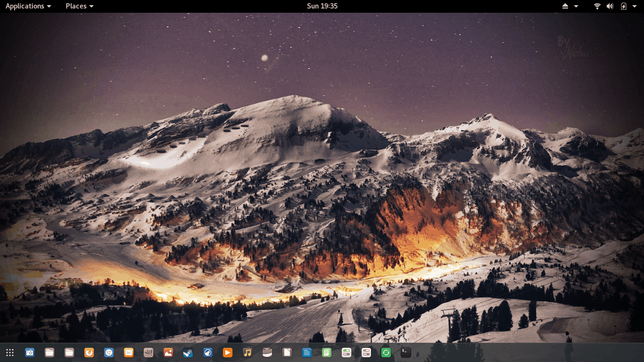Launch GIMP from the dock
Viewport: 644px width, 362px height.
pyautogui.click(x=149, y=352)
